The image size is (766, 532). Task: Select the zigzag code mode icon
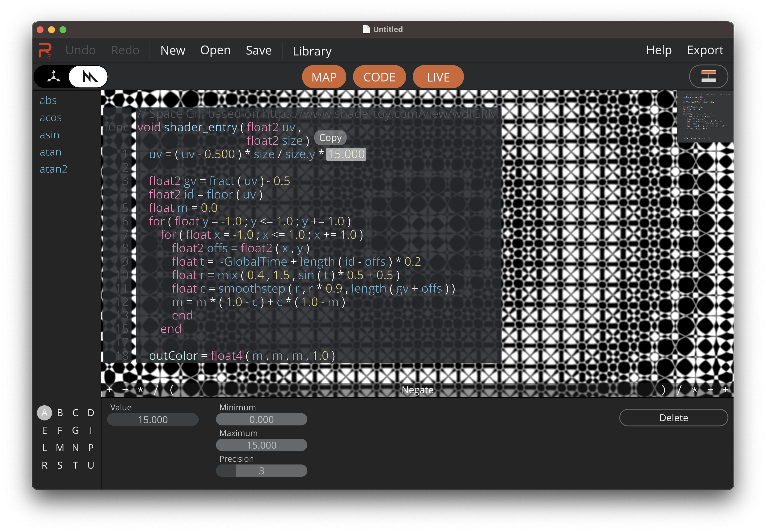(x=89, y=77)
